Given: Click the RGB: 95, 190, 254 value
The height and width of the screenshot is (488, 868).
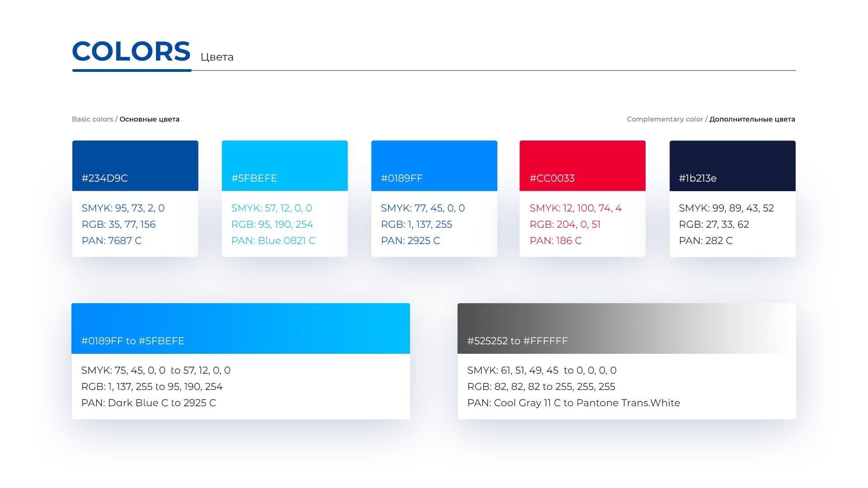Looking at the screenshot, I should point(272,224).
